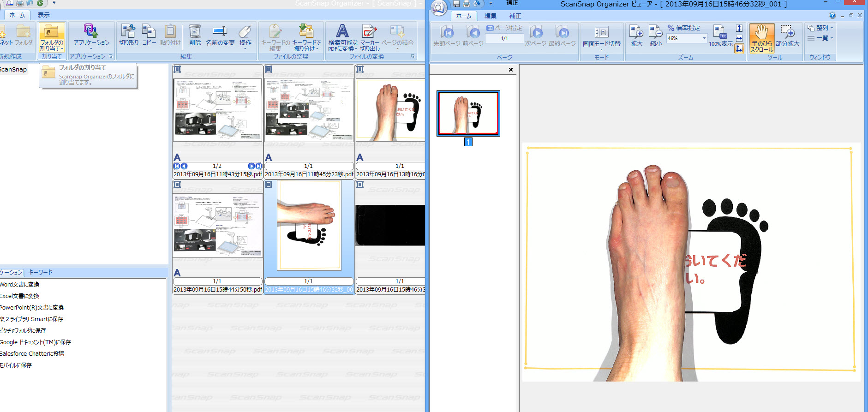This screenshot has width=868, height=412.
Task: Open the アプリケーション menu in the Organizer ribbon
Action: pos(91,37)
